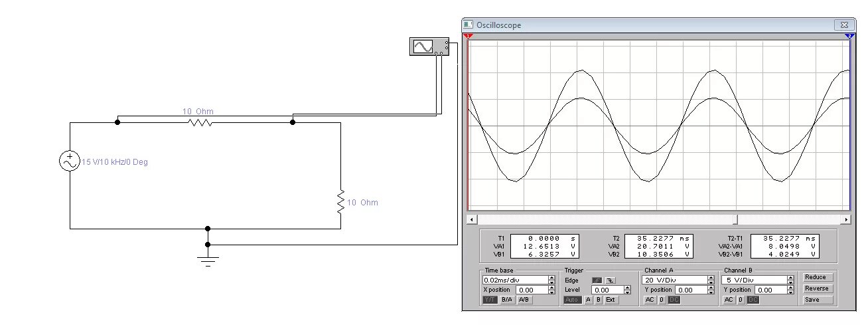868x325 pixels.
Task: Click the Reduce button
Action: [818, 277]
